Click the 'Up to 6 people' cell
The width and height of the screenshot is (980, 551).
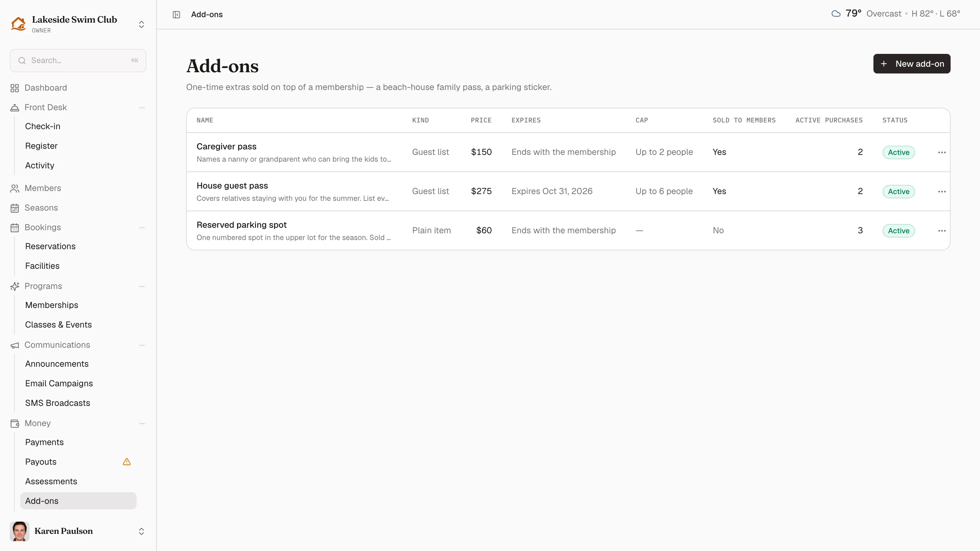click(x=664, y=191)
